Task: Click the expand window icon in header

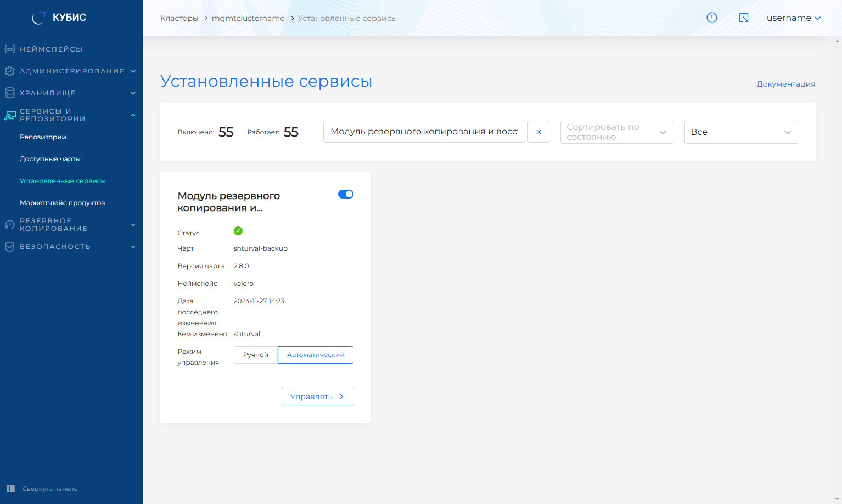Action: coord(744,18)
